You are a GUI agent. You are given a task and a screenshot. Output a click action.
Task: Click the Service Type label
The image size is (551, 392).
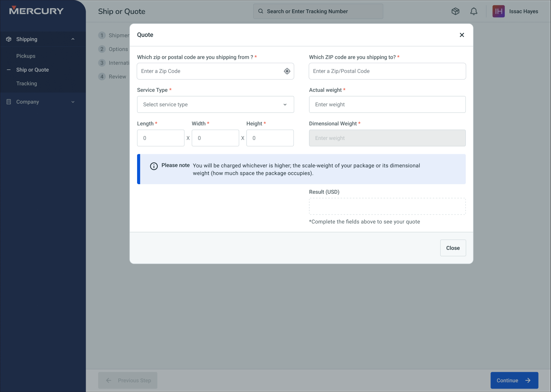point(152,90)
